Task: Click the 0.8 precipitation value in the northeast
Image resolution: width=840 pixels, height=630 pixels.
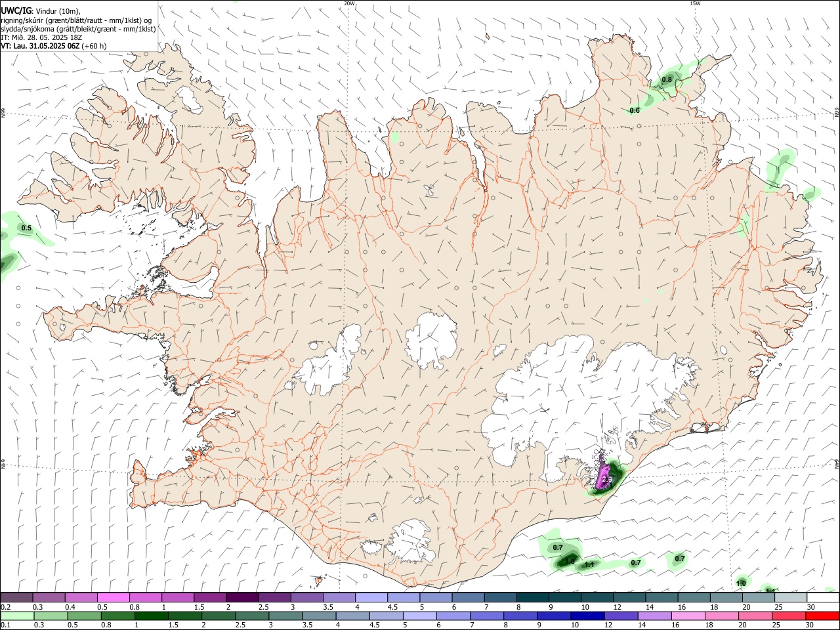Action: tap(667, 79)
